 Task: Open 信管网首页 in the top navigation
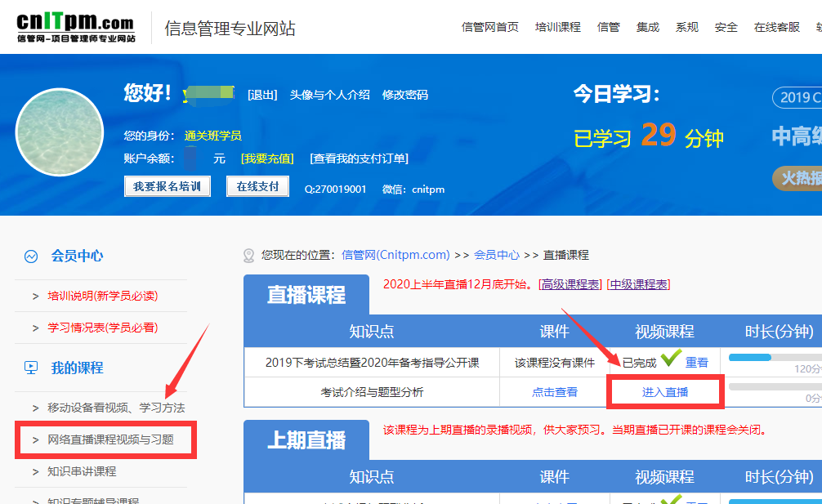489,27
